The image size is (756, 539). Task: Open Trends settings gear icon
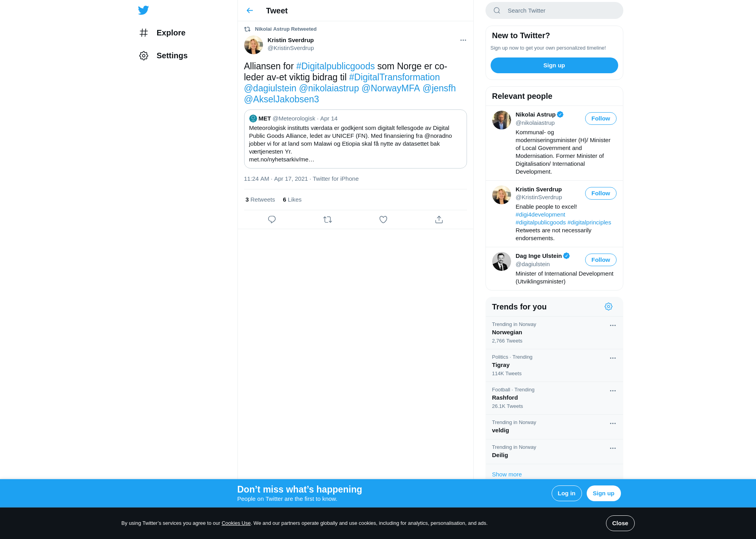(608, 307)
